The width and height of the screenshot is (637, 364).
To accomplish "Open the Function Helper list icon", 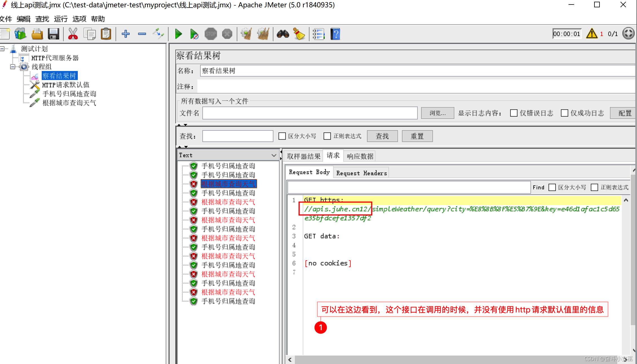I will [x=319, y=34].
